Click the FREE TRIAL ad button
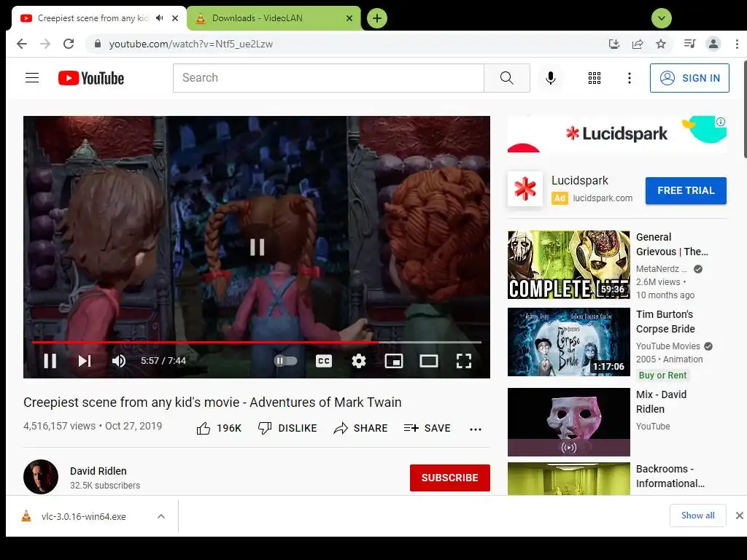Image resolution: width=747 pixels, height=560 pixels. (686, 190)
